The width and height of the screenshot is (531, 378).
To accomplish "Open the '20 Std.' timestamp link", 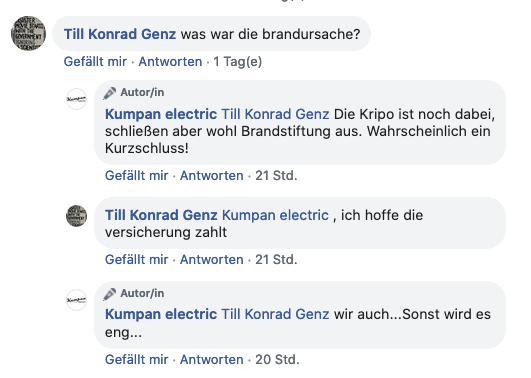I will (277, 360).
